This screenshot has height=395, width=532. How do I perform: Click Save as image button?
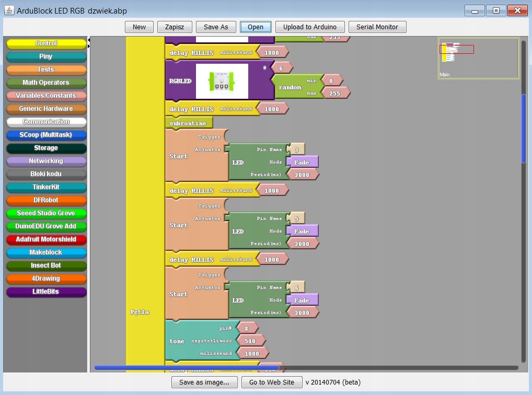pyautogui.click(x=204, y=382)
